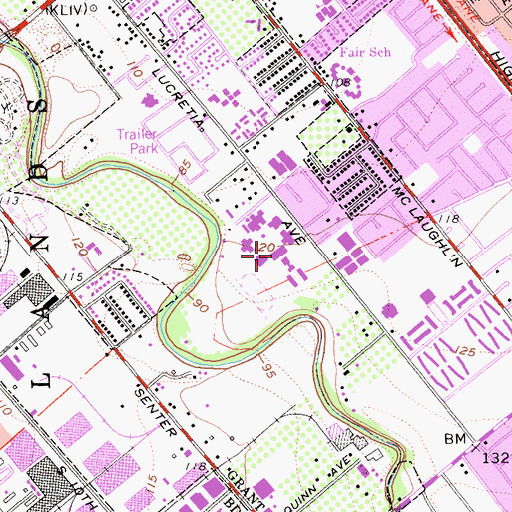The height and width of the screenshot is (512, 512).
Task: Click the '125' contour elevation label
Action: 465,351
